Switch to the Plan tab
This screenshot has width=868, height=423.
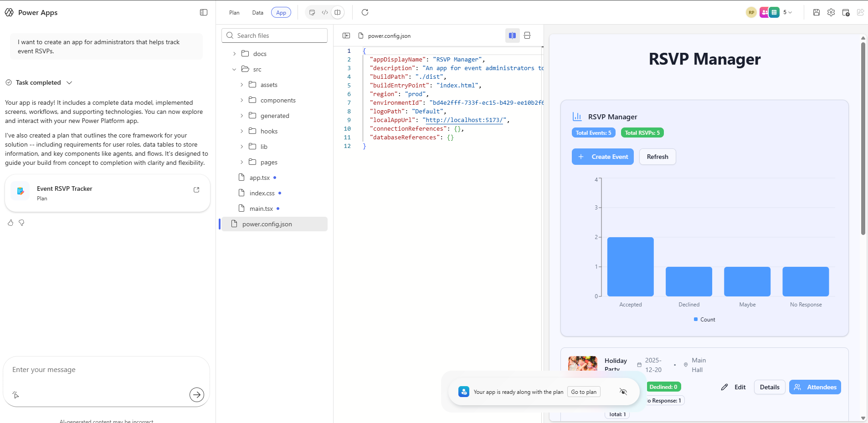[234, 13]
